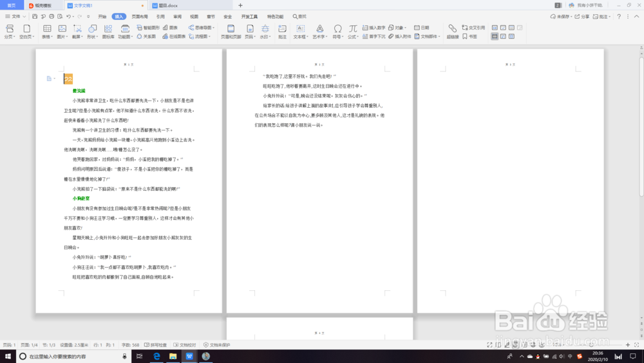
Task: Insert a formula (公式)
Action: point(353,31)
